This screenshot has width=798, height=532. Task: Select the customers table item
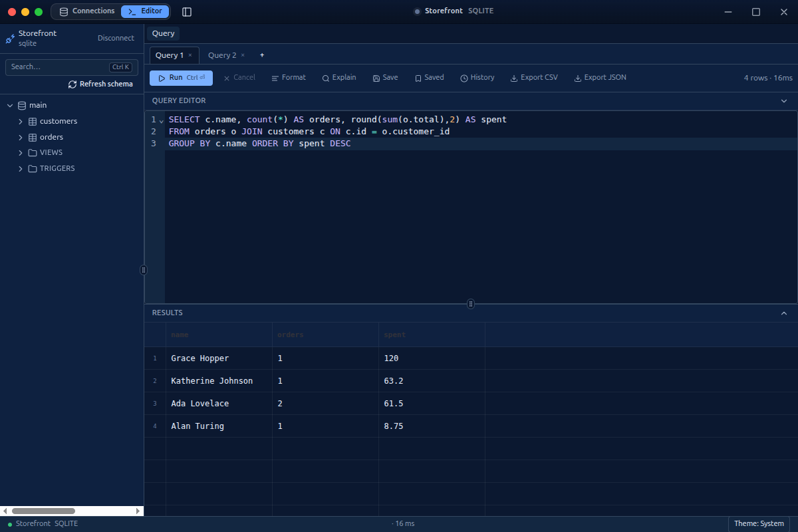(x=59, y=121)
